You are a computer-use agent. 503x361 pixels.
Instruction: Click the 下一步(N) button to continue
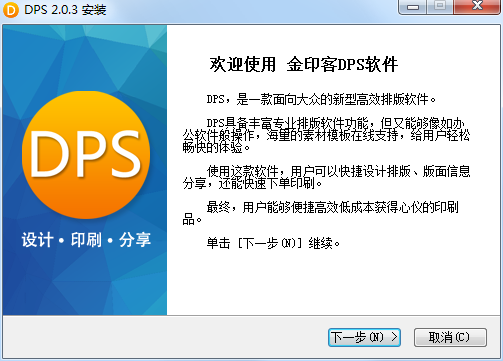pyautogui.click(x=364, y=337)
